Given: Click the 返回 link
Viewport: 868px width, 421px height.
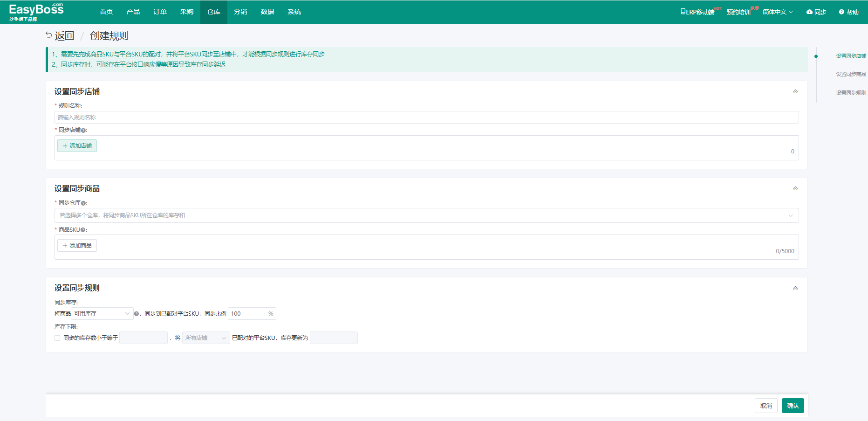Looking at the screenshot, I should click(x=64, y=36).
